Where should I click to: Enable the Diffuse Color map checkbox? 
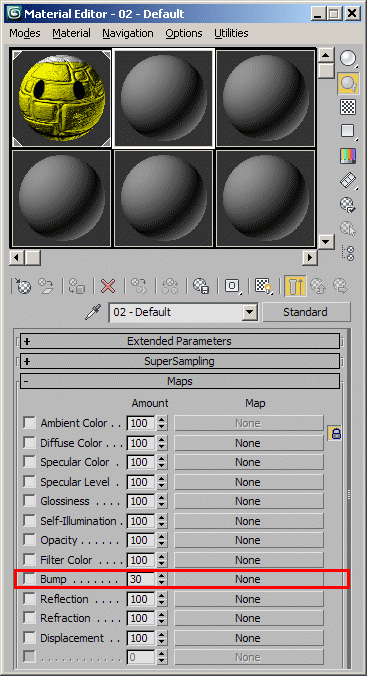pyautogui.click(x=29, y=442)
